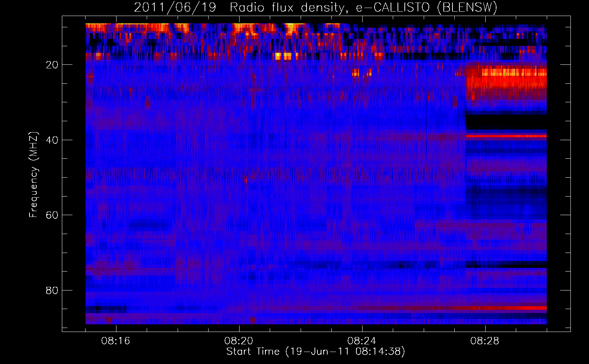The image size is (589, 364).
Task: Select the '40' frequency axis label
Action: [52, 140]
